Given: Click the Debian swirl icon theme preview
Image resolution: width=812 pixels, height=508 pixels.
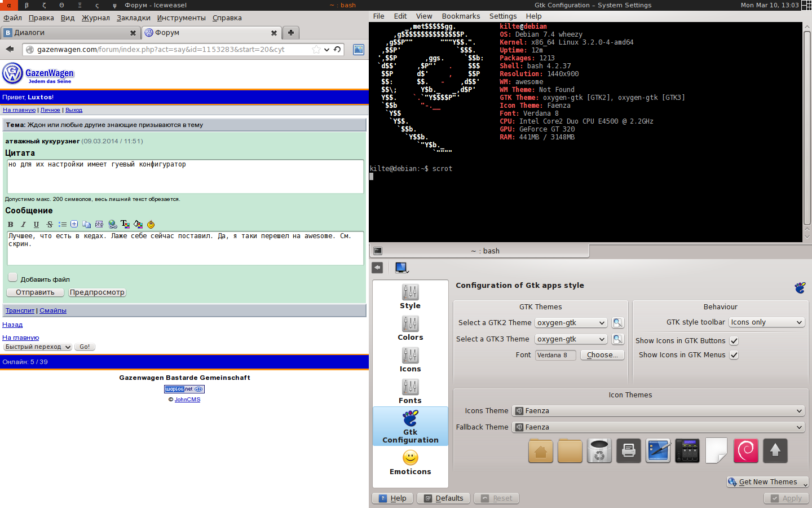Looking at the screenshot, I should click(746, 450).
